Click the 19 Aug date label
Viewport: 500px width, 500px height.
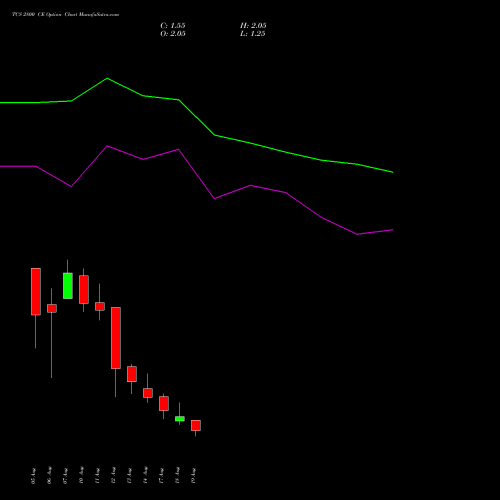[193, 476]
